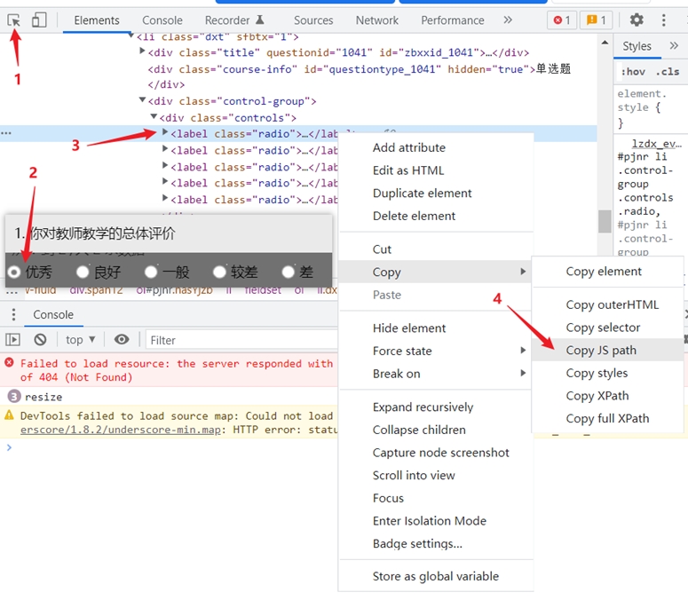Toggle the .cls class editor button
Viewport: 688px width, 616px height.
(x=668, y=72)
